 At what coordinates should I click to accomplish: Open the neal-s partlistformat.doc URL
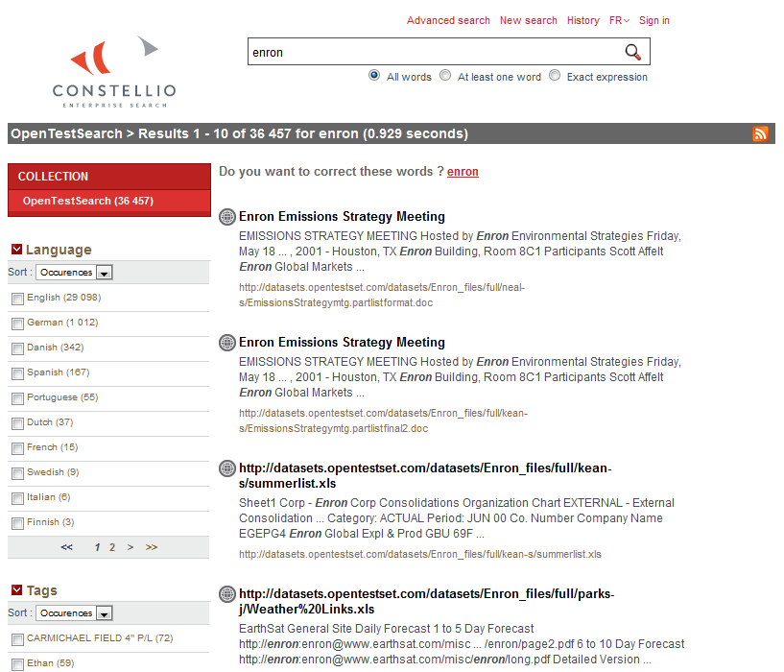(382, 295)
